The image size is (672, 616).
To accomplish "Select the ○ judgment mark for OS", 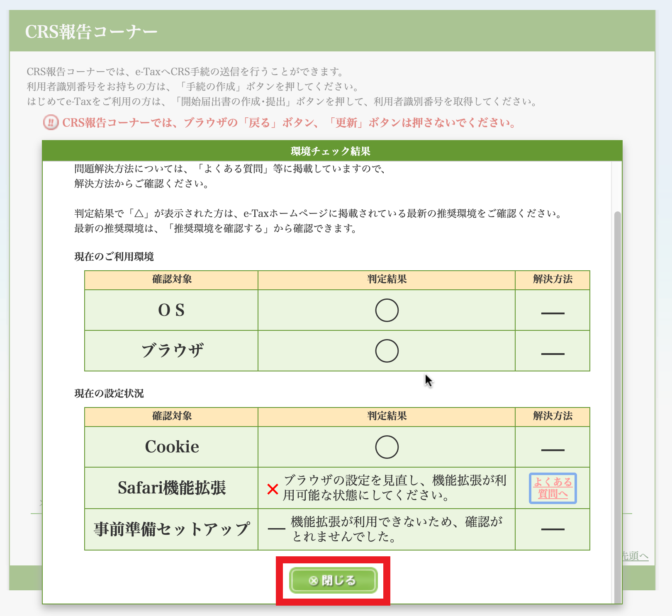I will click(x=387, y=310).
